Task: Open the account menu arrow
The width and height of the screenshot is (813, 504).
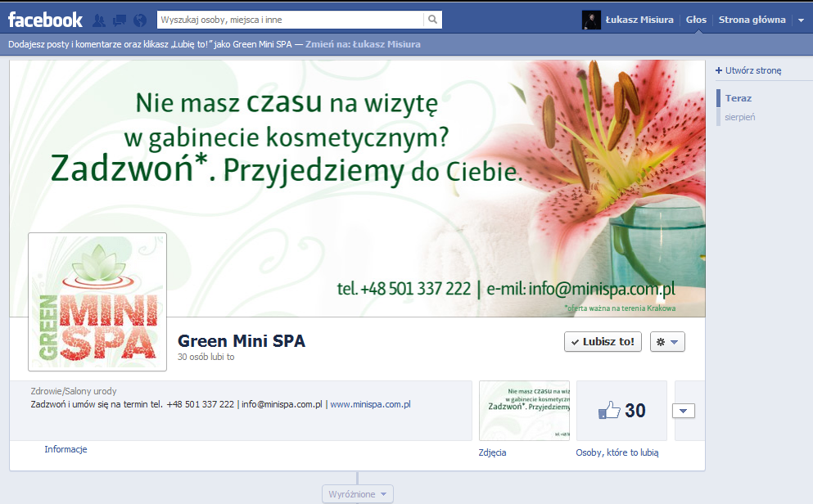Action: click(x=801, y=20)
